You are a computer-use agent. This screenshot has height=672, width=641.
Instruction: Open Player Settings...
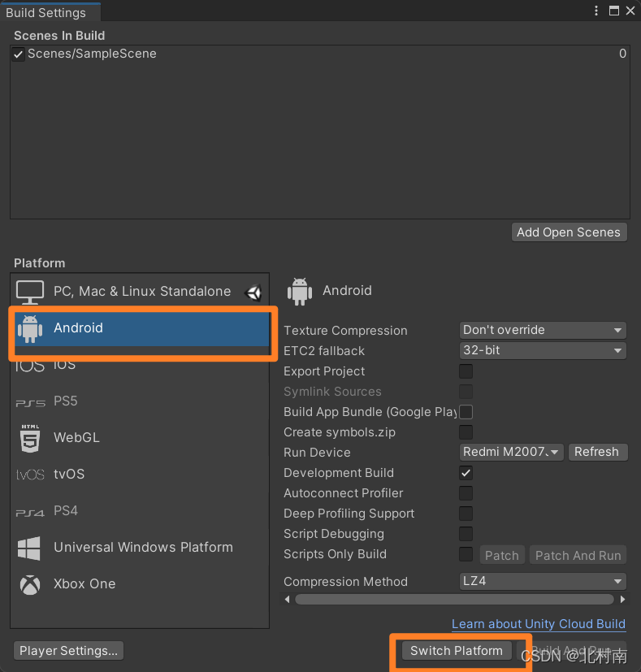tap(68, 651)
